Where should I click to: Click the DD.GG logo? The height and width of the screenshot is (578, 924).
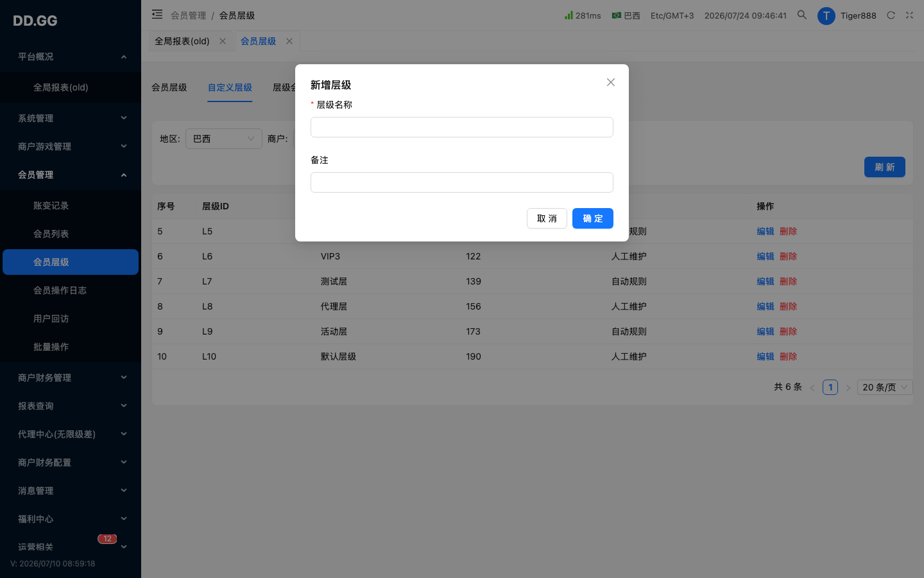[x=35, y=21]
